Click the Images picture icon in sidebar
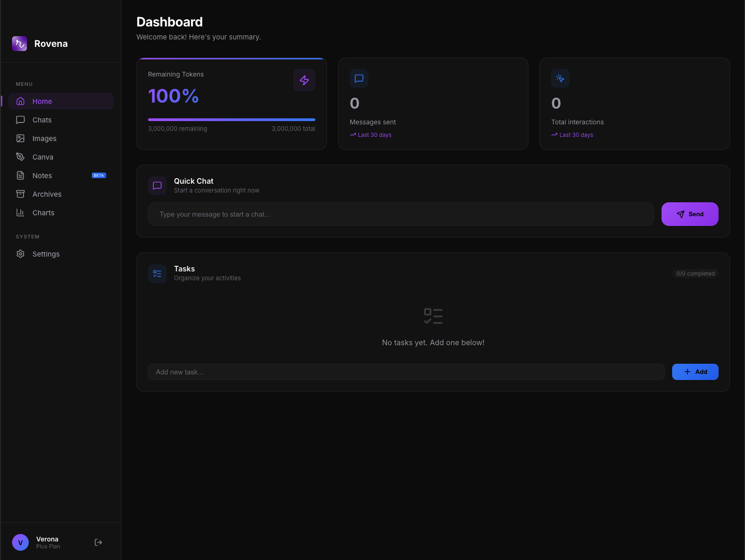The height and width of the screenshot is (560, 745). pyautogui.click(x=20, y=138)
